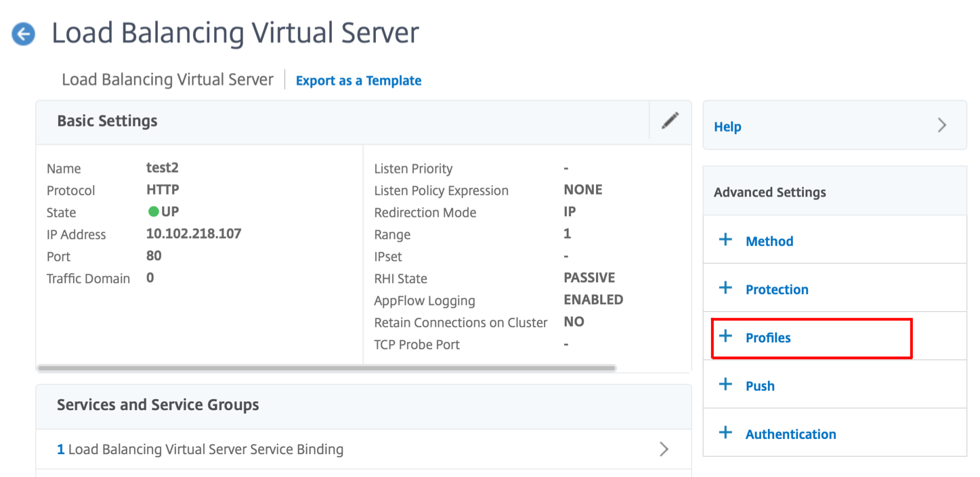Click the plus icon beside Authentication
The image size is (980, 477).
[x=725, y=433]
